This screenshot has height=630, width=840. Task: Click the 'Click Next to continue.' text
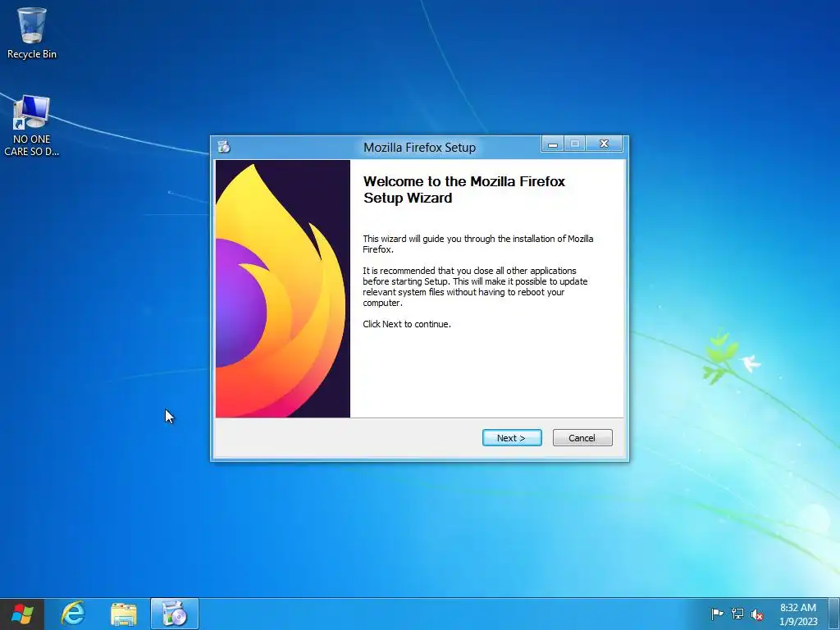(x=407, y=324)
